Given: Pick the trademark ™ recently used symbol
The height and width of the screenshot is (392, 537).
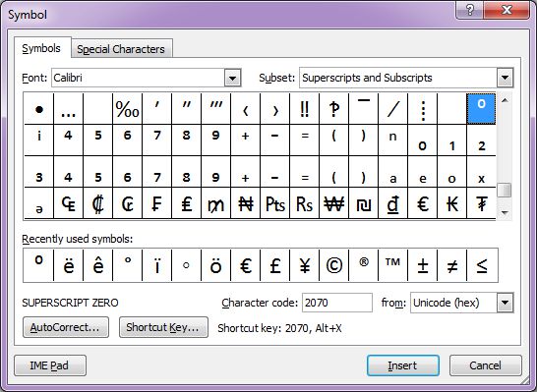Looking at the screenshot, I should pos(392,265).
